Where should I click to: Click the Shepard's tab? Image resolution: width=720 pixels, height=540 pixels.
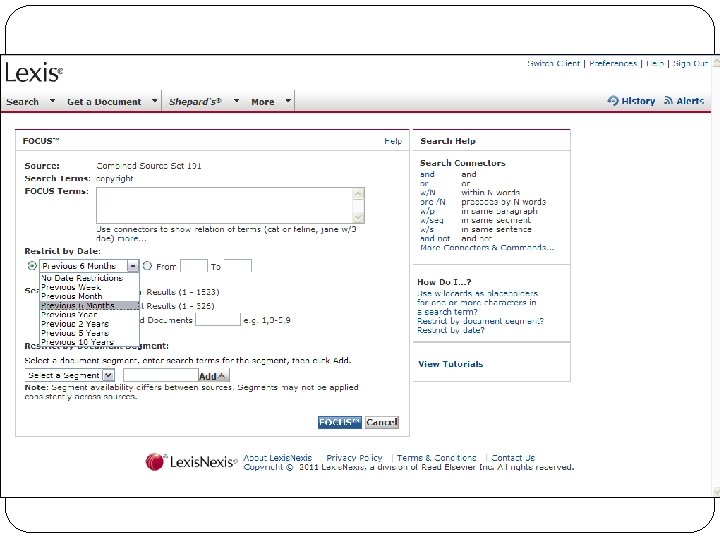195,101
